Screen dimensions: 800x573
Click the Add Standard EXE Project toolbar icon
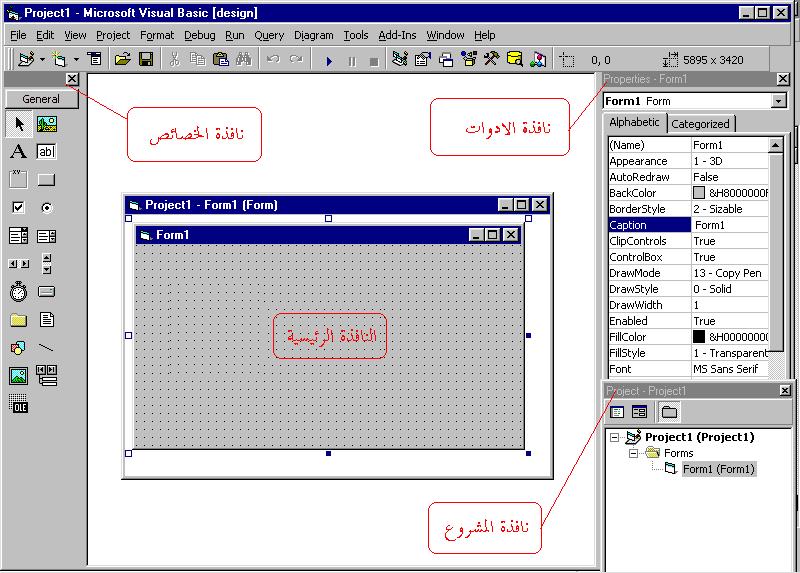point(26,59)
